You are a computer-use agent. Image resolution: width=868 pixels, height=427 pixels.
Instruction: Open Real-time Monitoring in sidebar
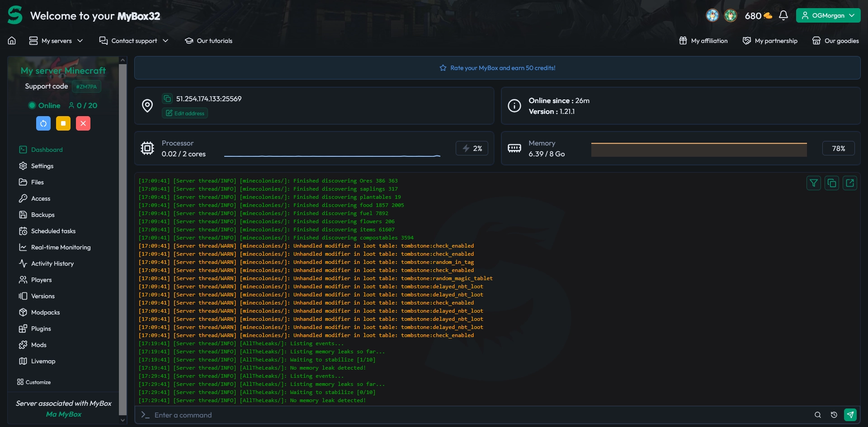tap(61, 247)
